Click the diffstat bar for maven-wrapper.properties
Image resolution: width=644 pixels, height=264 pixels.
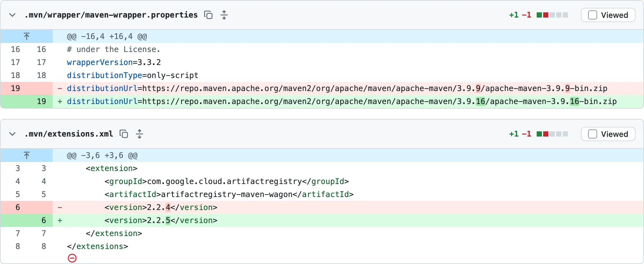[x=552, y=15]
